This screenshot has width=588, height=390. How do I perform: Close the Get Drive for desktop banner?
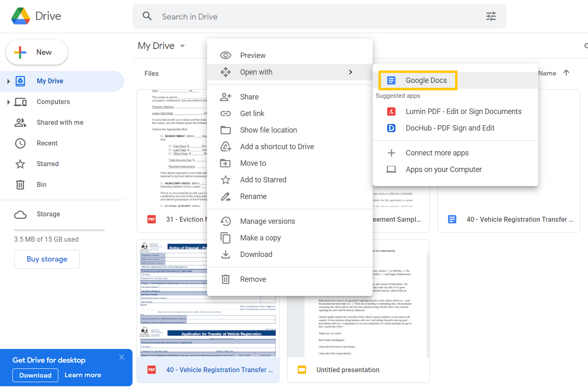point(122,357)
